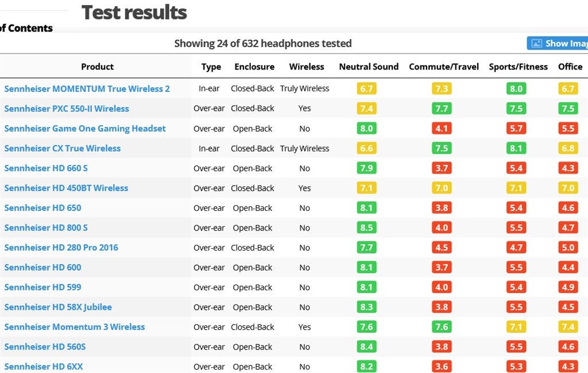Click 'Truly Wireless' cell for MOMENTUM True Wireless 2
The height and width of the screenshot is (373, 588).
click(304, 89)
